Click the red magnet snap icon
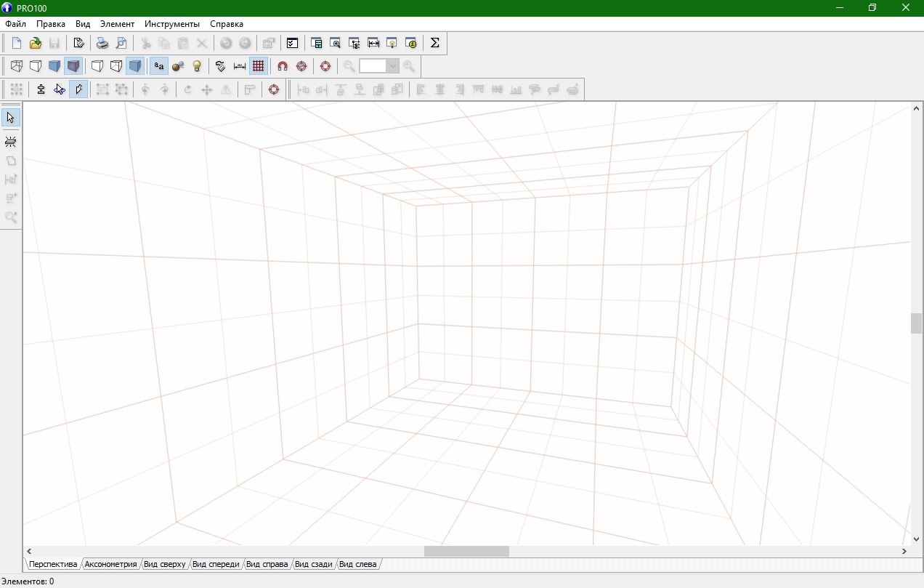This screenshot has height=588, width=924. tap(283, 66)
